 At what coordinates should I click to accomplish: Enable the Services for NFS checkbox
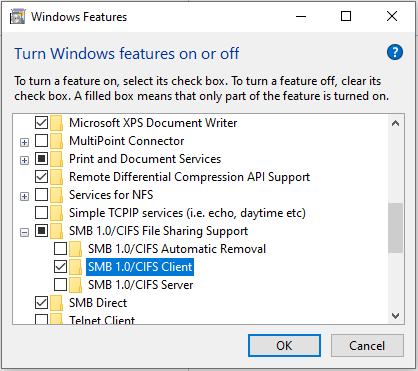[x=41, y=195]
